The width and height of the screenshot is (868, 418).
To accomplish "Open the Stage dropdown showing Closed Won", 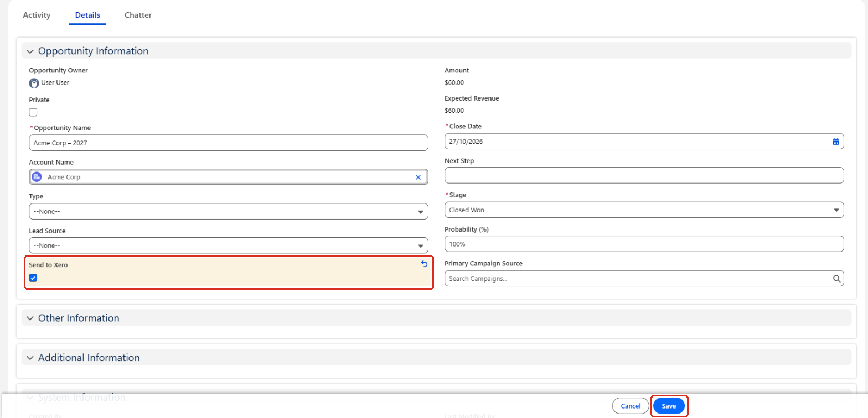I will pos(644,210).
